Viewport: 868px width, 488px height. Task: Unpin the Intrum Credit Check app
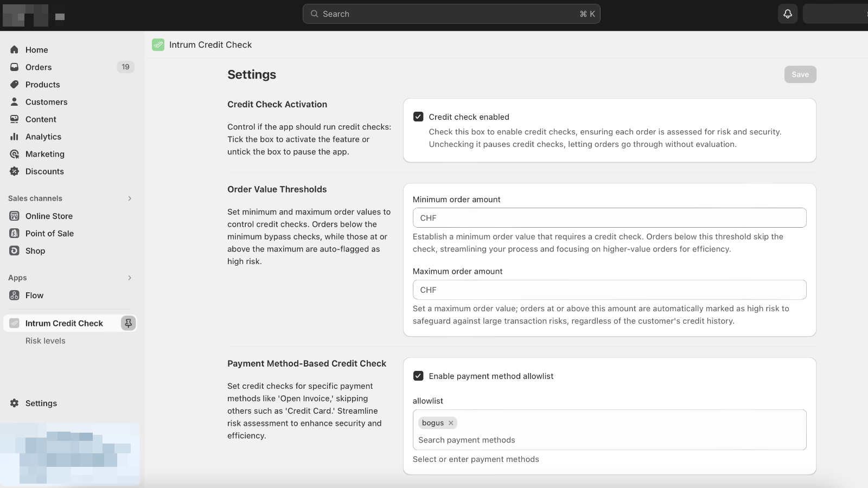pos(128,323)
